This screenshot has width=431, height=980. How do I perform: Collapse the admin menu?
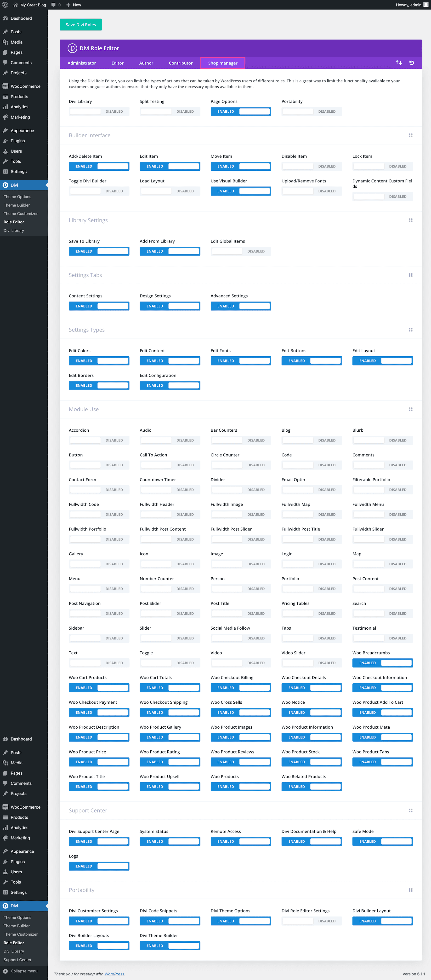pyautogui.click(x=17, y=971)
